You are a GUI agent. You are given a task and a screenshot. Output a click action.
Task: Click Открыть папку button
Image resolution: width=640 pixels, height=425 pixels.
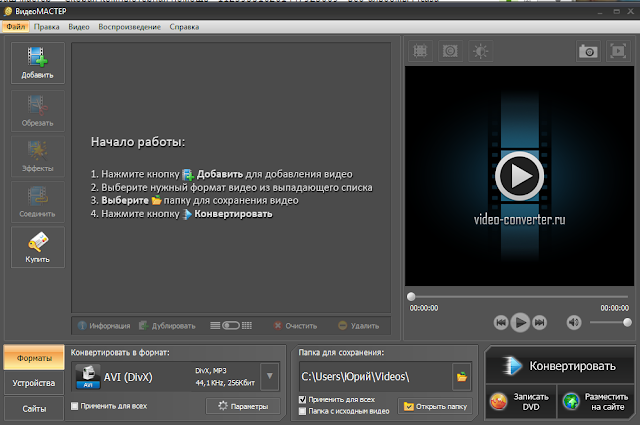click(x=435, y=406)
